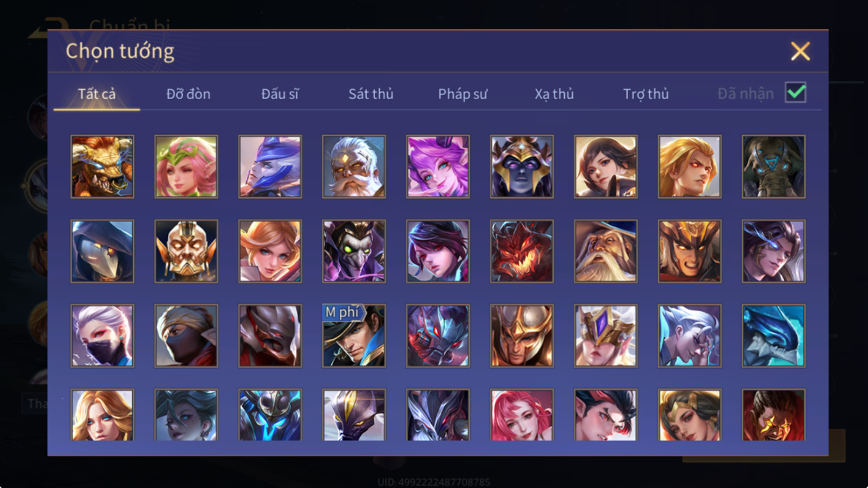Screen dimensions: 868x488
Task: Close the 'Chọn tướng' dialog
Action: point(800,51)
